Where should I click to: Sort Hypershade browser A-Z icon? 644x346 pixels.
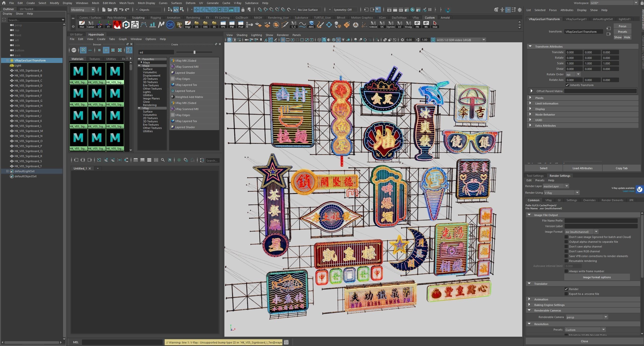129,50
